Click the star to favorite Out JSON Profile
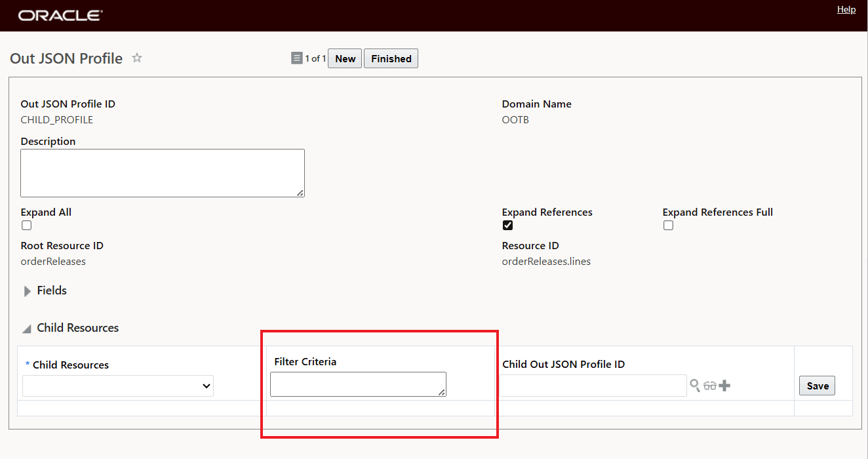The image size is (868, 459). [x=137, y=58]
